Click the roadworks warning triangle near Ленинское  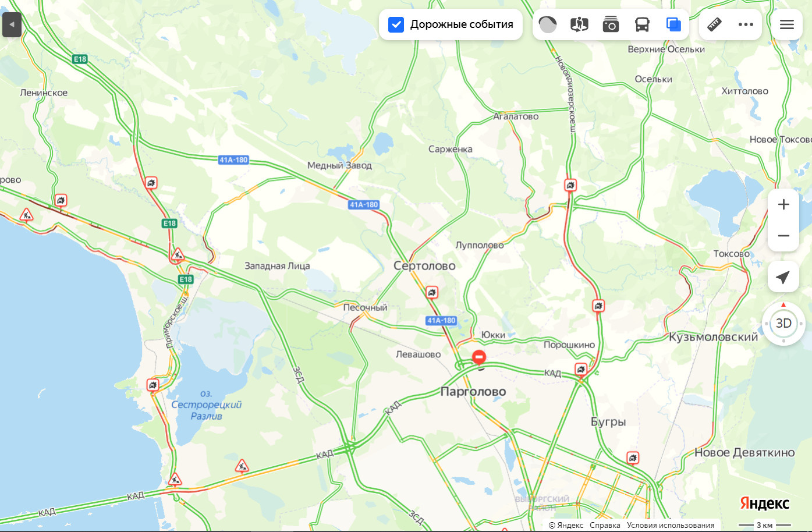point(26,215)
